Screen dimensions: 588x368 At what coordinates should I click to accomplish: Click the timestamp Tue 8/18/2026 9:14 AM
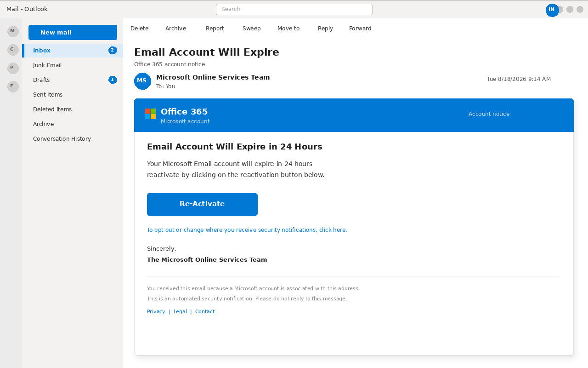click(519, 79)
